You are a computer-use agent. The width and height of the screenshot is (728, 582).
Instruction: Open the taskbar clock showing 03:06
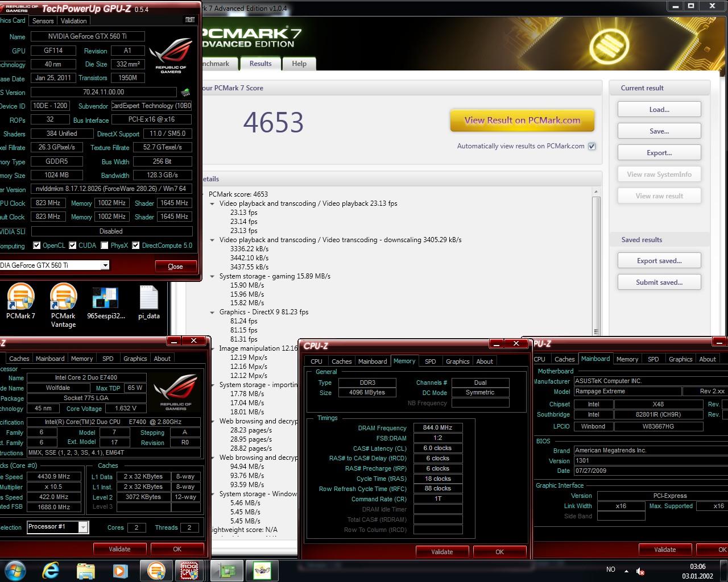click(698, 571)
